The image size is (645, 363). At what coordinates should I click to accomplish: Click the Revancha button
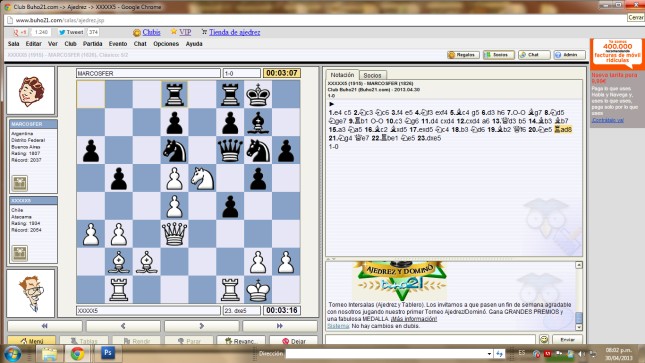(x=241, y=341)
